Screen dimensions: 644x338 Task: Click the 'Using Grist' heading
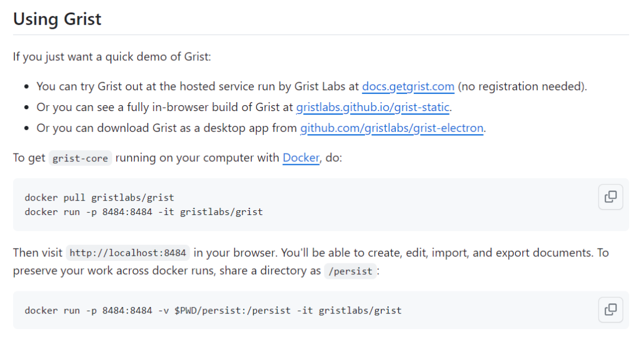click(x=57, y=19)
